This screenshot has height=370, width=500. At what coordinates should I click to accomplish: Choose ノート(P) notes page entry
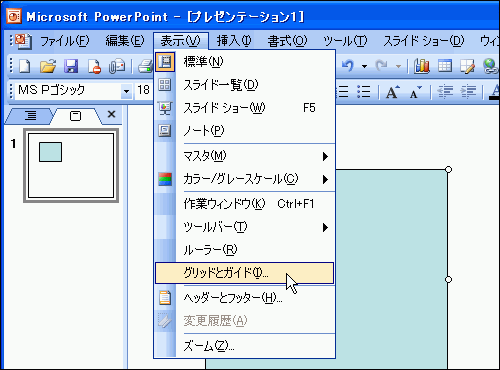244,131
